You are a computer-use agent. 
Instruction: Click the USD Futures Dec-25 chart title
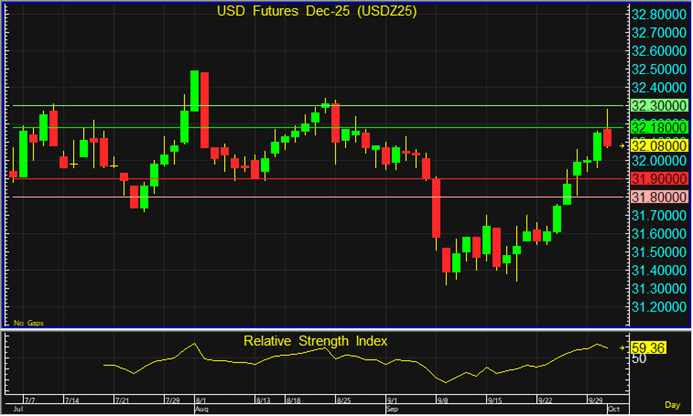(x=316, y=12)
